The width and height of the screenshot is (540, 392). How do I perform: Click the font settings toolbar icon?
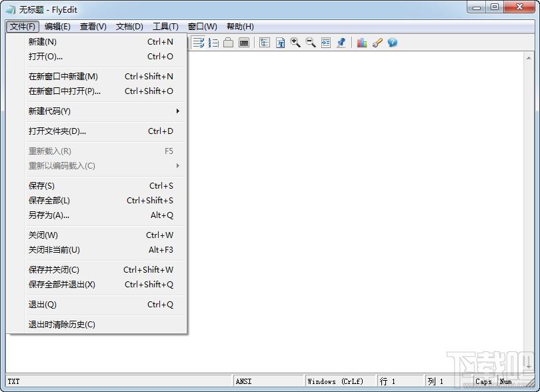[x=281, y=43]
